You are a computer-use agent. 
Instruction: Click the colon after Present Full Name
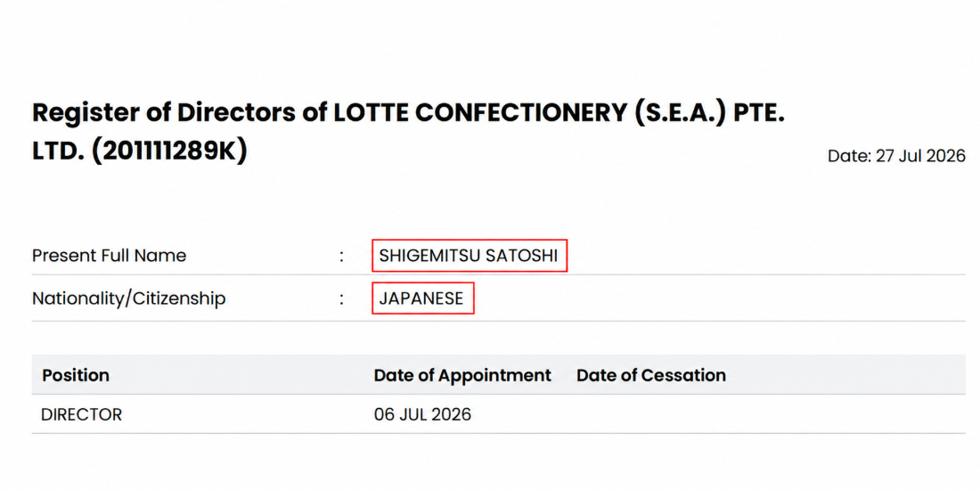(x=342, y=257)
